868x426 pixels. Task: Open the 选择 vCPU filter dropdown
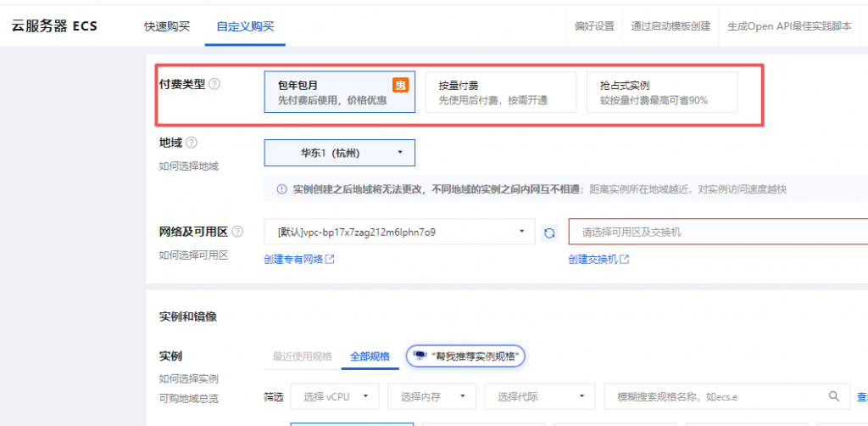tap(333, 396)
